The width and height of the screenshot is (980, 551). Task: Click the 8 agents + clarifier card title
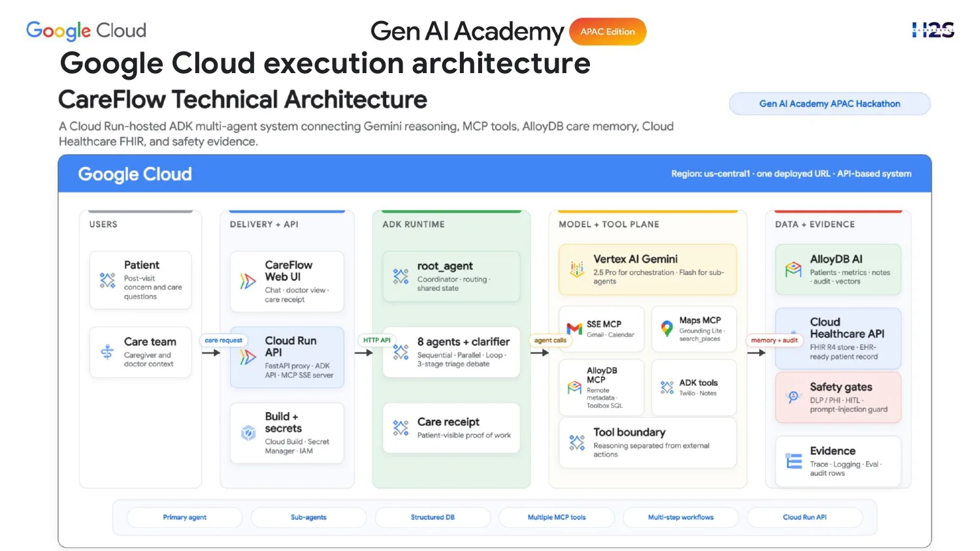(x=463, y=341)
